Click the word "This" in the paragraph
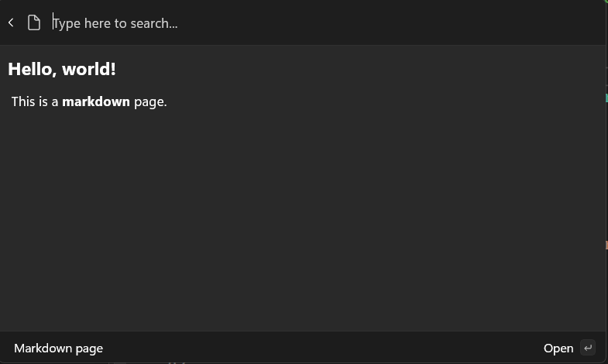The image size is (608, 364). coord(23,101)
